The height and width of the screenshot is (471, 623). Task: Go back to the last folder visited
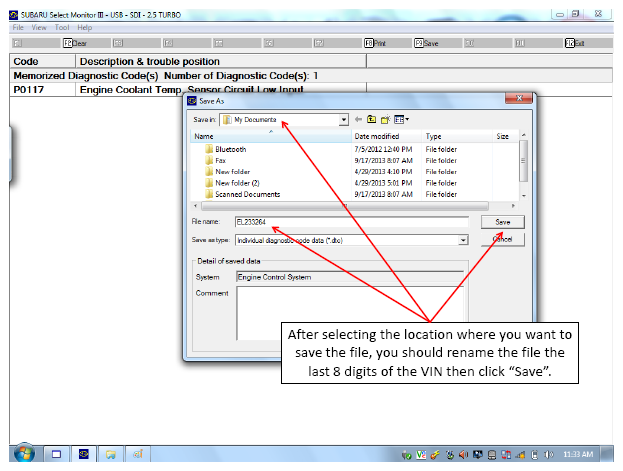pos(358,119)
